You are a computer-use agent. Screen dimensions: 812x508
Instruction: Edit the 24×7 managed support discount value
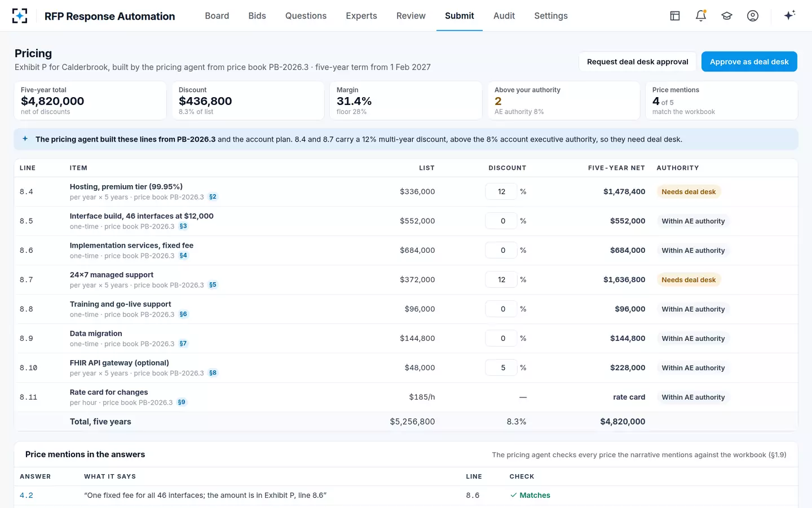click(501, 279)
